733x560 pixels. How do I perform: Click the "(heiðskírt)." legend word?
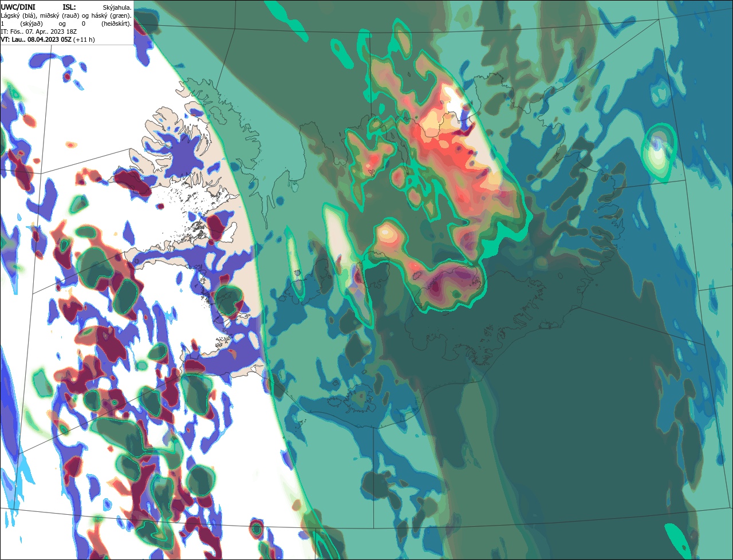[x=116, y=24]
